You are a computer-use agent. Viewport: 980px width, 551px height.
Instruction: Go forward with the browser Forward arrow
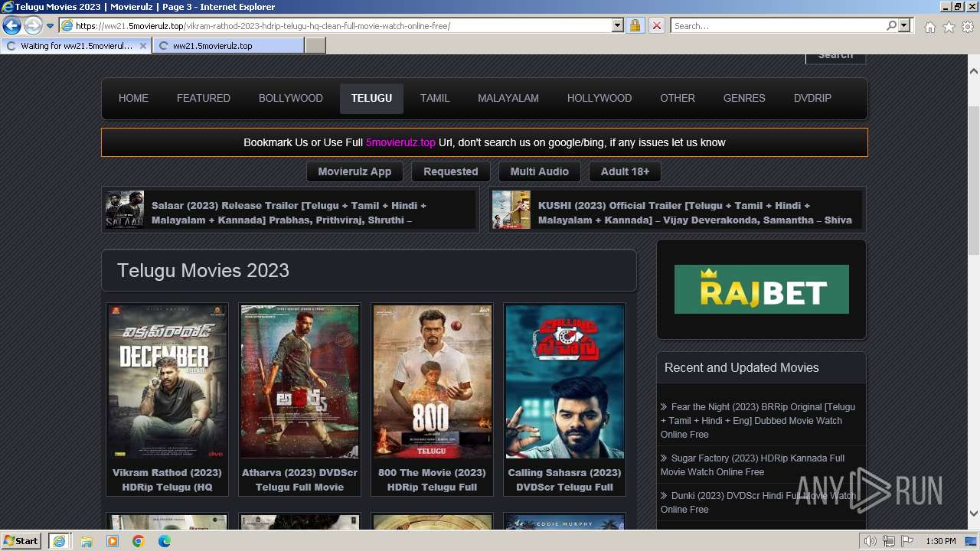coord(32,26)
